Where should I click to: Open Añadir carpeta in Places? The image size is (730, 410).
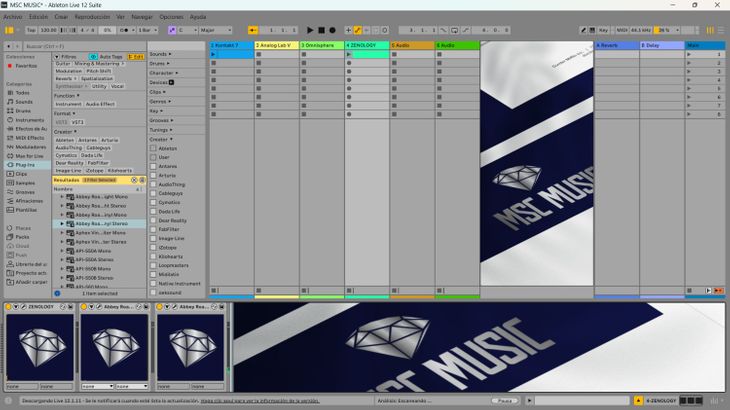[x=31, y=282]
